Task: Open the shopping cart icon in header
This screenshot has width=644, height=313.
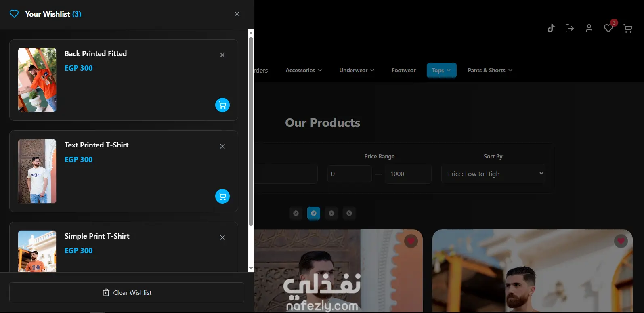Action: 628,28
